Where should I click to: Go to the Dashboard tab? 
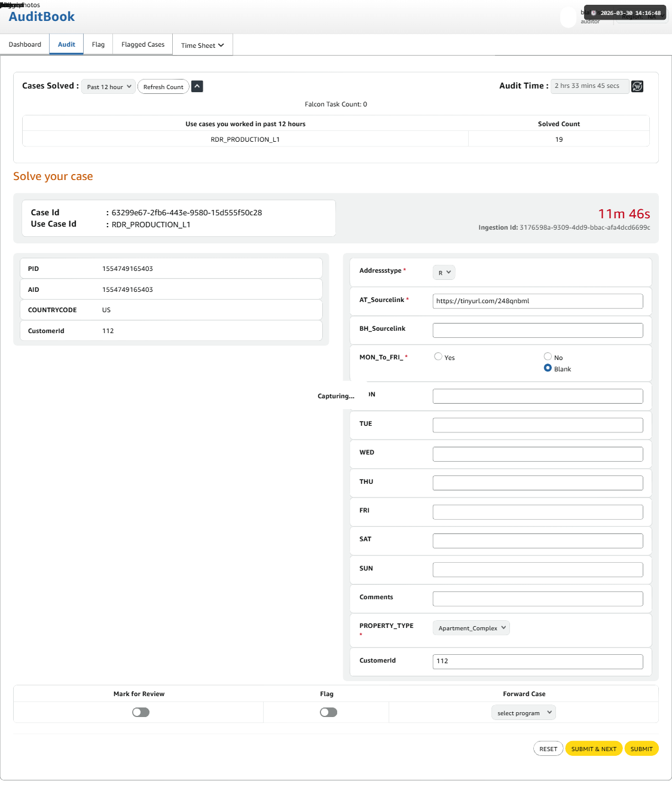click(25, 45)
